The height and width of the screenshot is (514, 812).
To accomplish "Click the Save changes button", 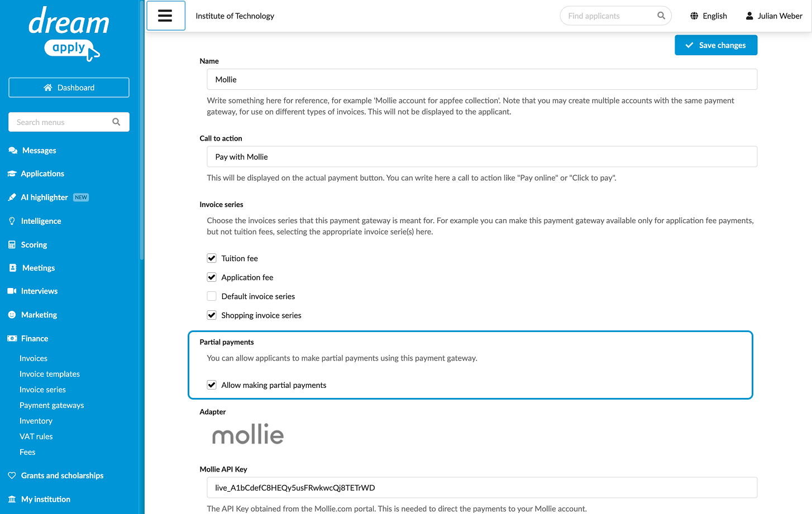I will tap(716, 45).
